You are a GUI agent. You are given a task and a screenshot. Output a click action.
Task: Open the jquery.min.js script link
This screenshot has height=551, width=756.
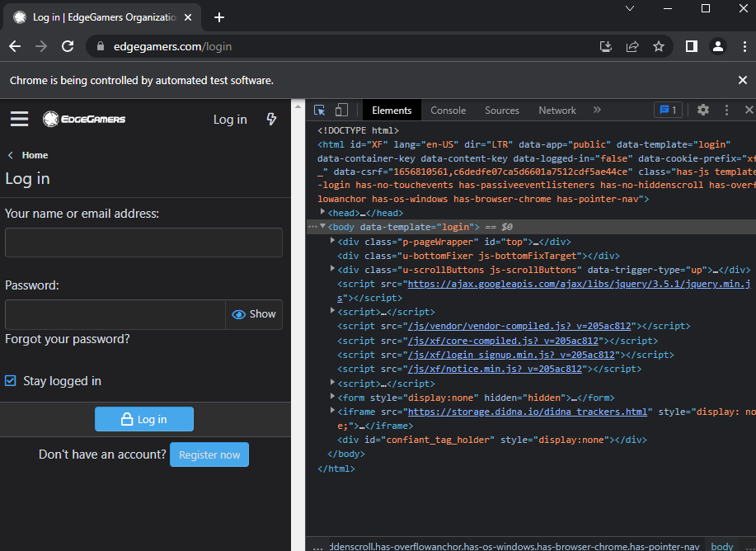tap(579, 284)
